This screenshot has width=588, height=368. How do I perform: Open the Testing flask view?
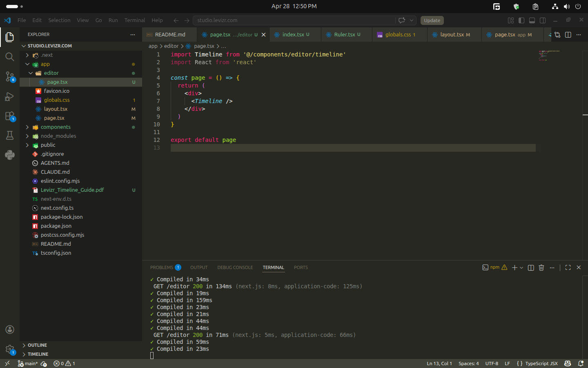pyautogui.click(x=10, y=135)
